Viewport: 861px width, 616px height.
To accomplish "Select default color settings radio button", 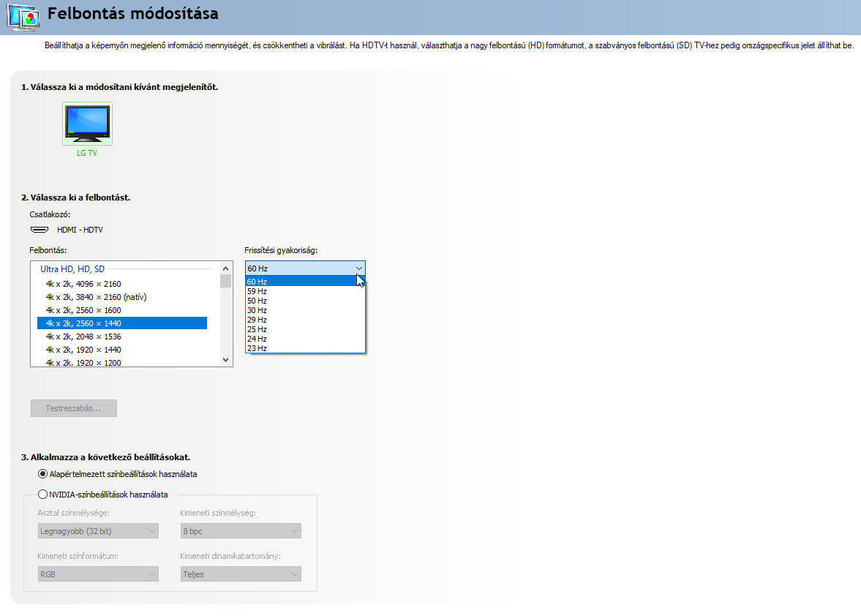I will [42, 474].
